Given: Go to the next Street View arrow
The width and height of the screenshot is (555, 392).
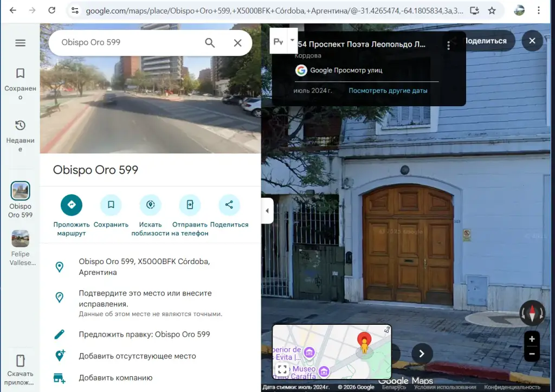Looking at the screenshot, I should pos(422,354).
